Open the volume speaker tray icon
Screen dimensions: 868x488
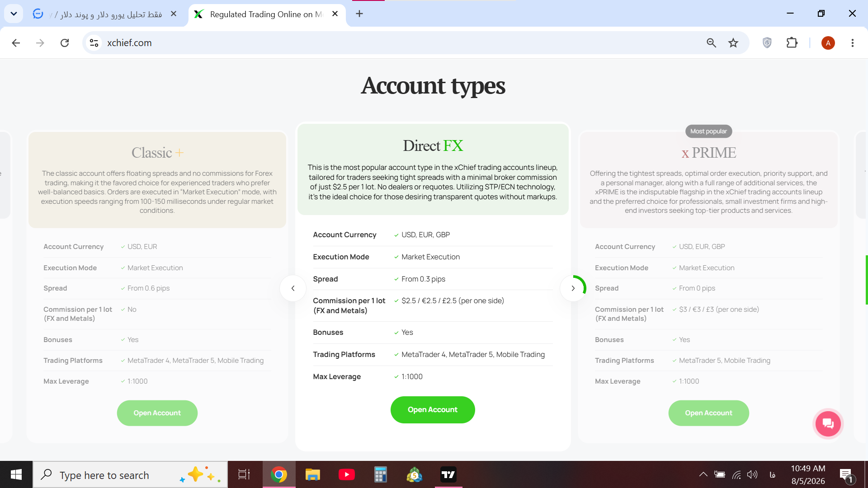pyautogui.click(x=752, y=474)
